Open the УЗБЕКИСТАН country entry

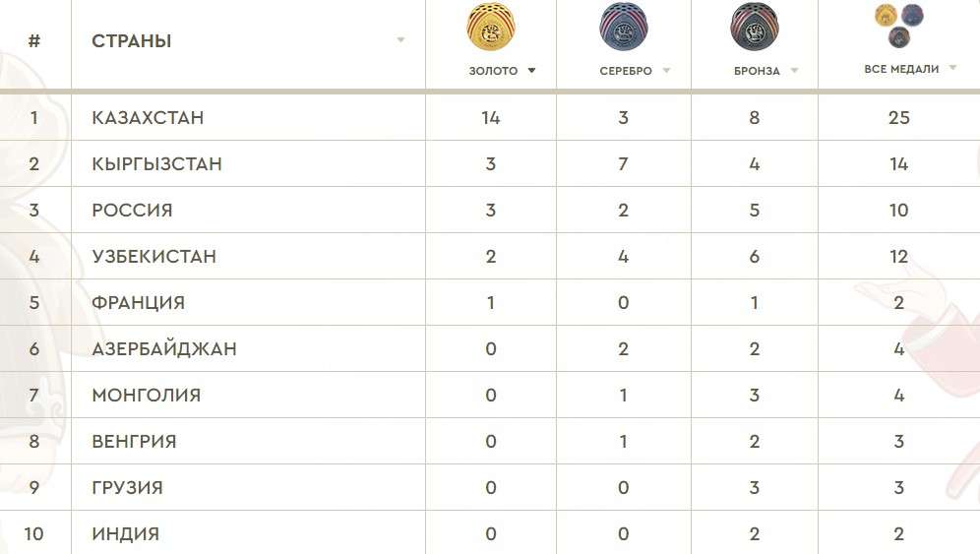pos(153,257)
